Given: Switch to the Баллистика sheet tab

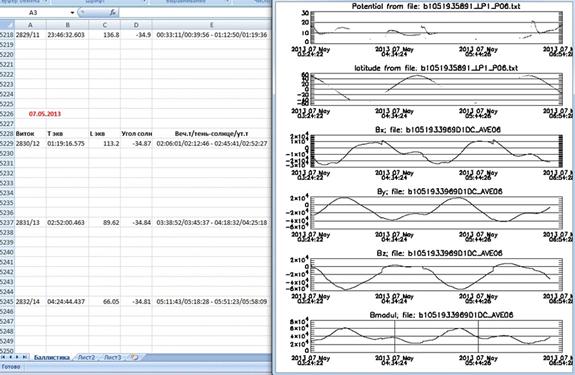Looking at the screenshot, I should (51, 357).
